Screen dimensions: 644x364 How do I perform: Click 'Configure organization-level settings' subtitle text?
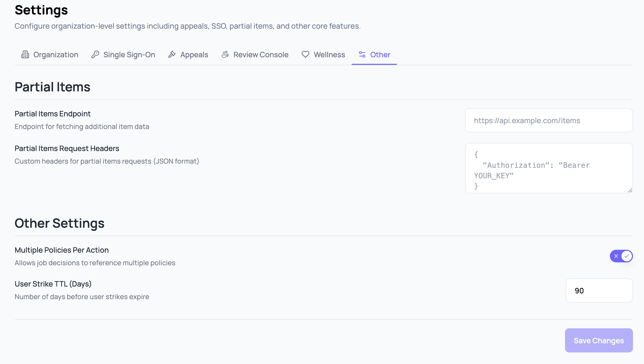(188, 26)
